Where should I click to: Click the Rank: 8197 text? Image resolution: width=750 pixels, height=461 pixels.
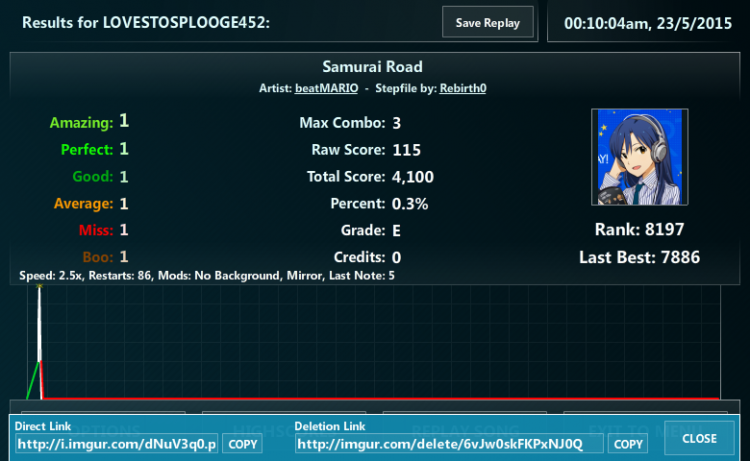pyautogui.click(x=639, y=230)
